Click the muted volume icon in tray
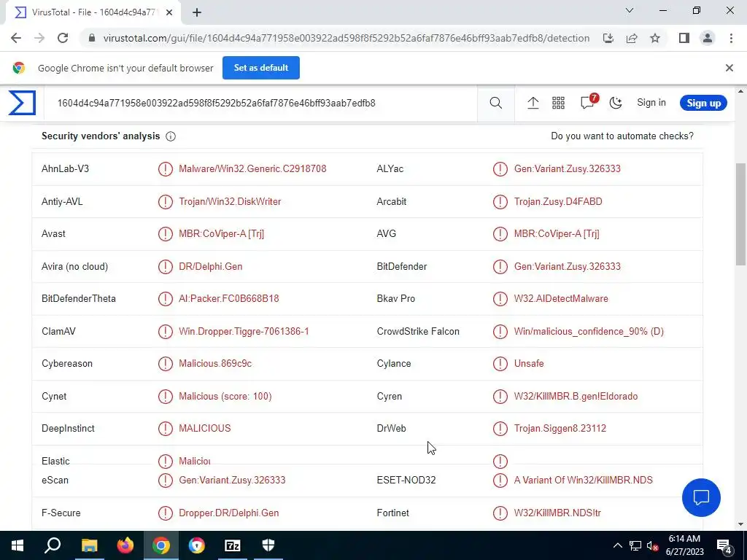The width and height of the screenshot is (747, 560). 653,546
